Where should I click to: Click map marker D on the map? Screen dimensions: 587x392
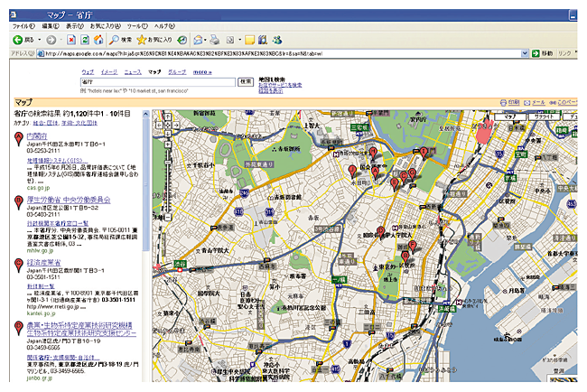click(381, 232)
